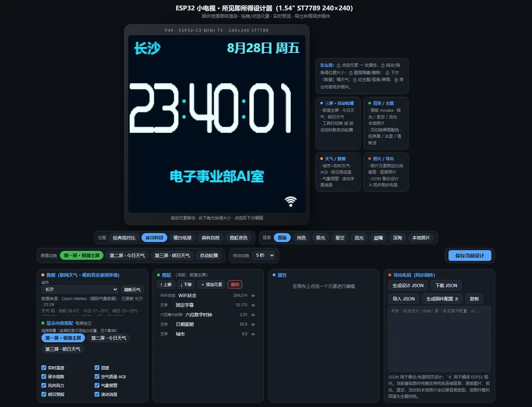Toggle the 滚动消息 checkbox
The height and width of the screenshot is (407, 532).
click(x=97, y=394)
